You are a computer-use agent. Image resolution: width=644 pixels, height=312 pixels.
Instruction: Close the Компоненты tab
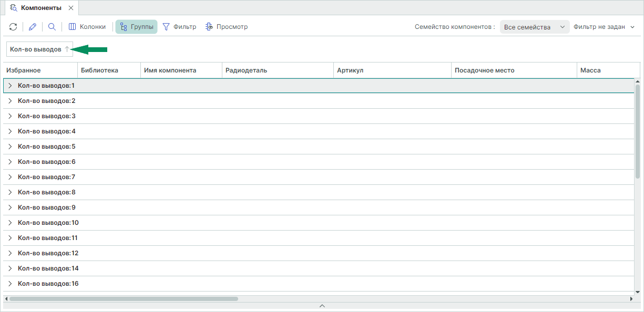pos(71,8)
